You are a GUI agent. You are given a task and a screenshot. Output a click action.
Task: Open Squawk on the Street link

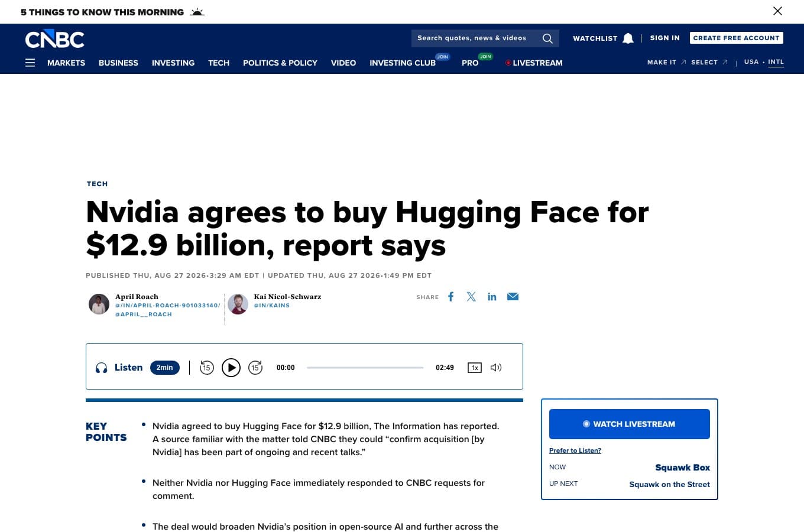(670, 484)
